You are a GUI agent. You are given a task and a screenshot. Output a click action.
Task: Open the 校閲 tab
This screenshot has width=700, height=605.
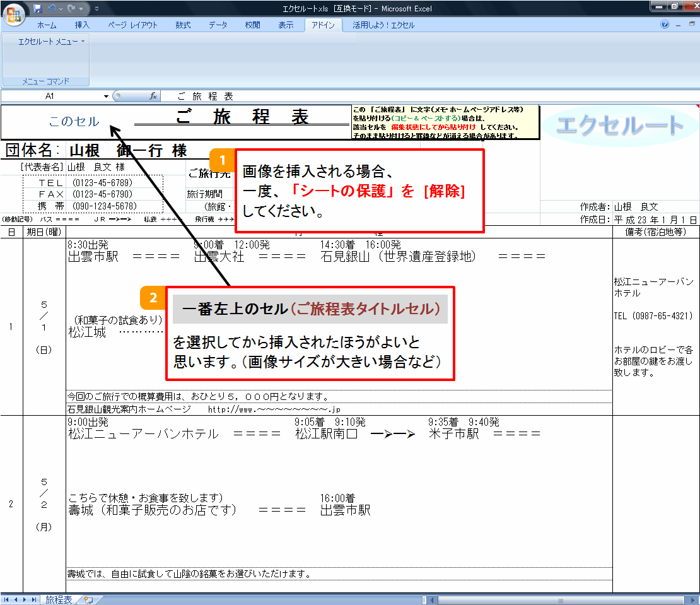tap(252, 25)
